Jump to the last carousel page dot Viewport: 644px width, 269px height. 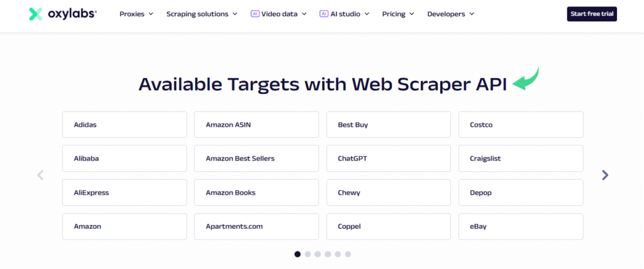click(348, 254)
